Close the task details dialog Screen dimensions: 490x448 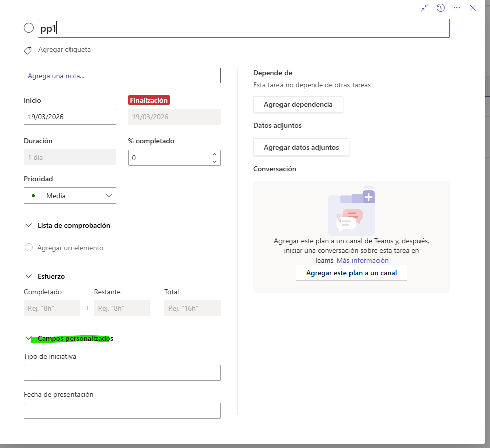pos(473,8)
